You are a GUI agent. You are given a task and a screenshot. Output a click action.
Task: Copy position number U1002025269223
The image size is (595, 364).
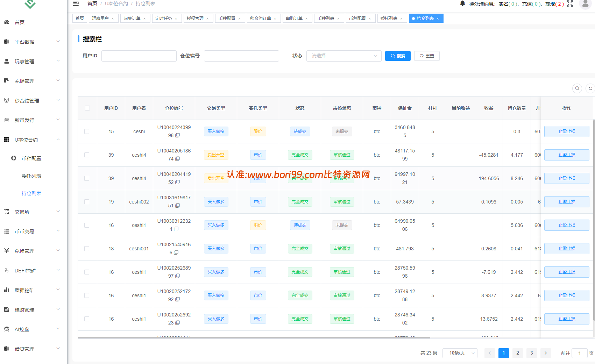177,323
